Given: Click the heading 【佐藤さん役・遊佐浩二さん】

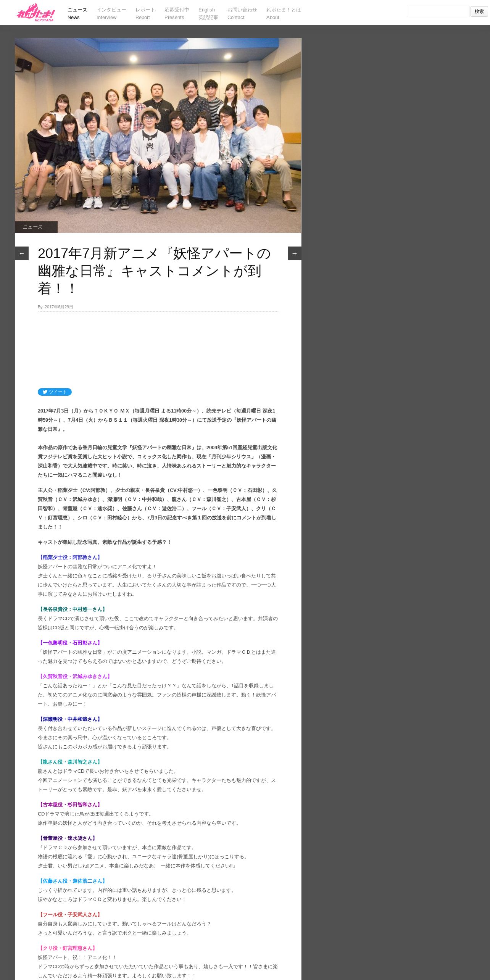Looking at the screenshot, I should 73,881.
